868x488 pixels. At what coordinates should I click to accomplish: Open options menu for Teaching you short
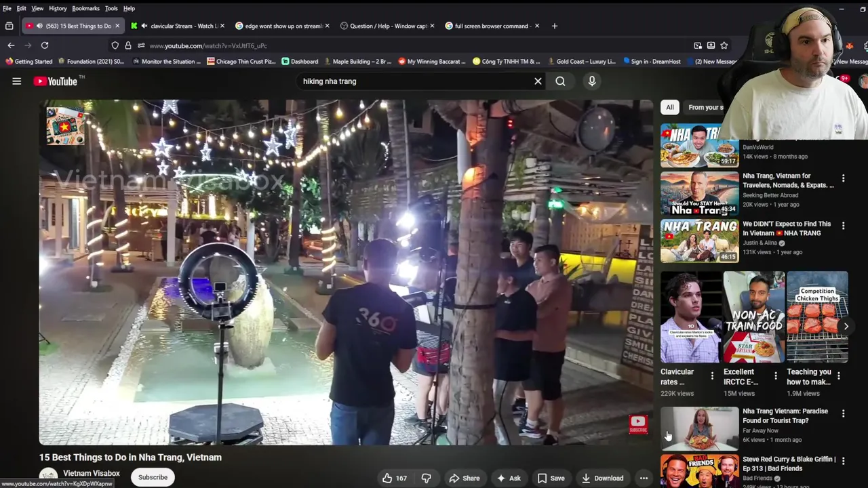point(839,375)
